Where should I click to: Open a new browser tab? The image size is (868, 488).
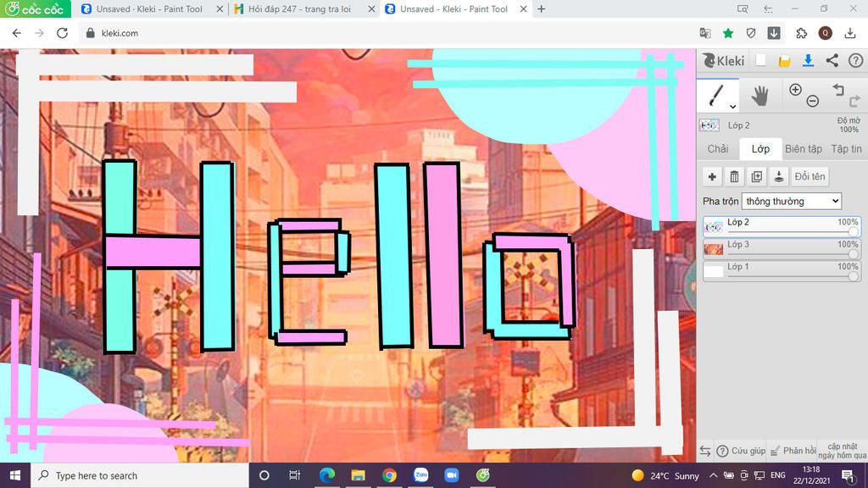(x=542, y=8)
